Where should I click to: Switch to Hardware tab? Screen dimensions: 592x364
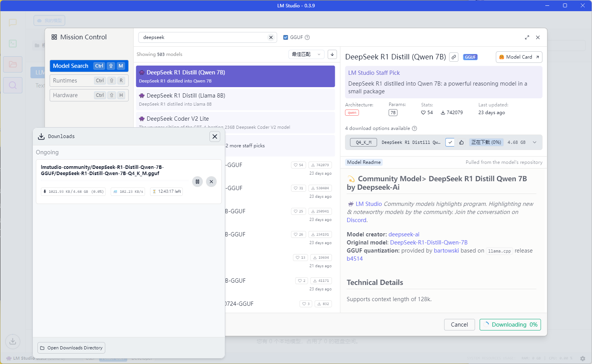pos(89,95)
